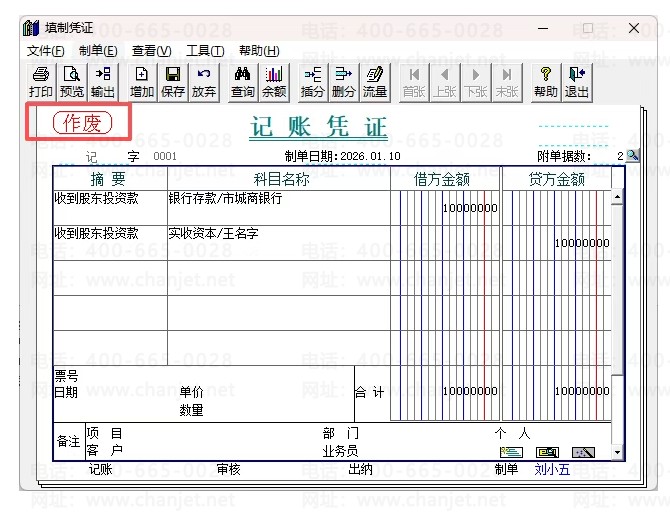Insert an entry line with 插分

[x=312, y=82]
